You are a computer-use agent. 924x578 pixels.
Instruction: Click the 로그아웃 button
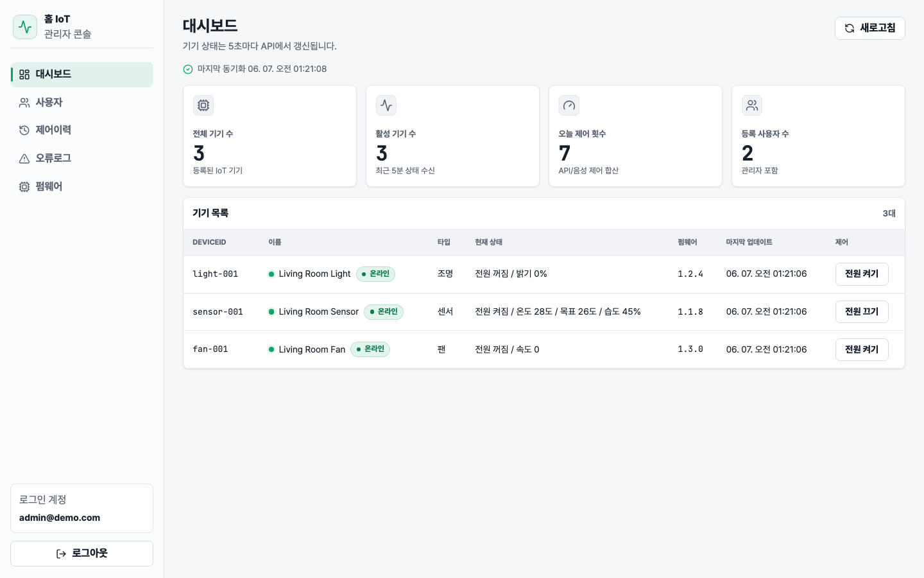pos(82,554)
